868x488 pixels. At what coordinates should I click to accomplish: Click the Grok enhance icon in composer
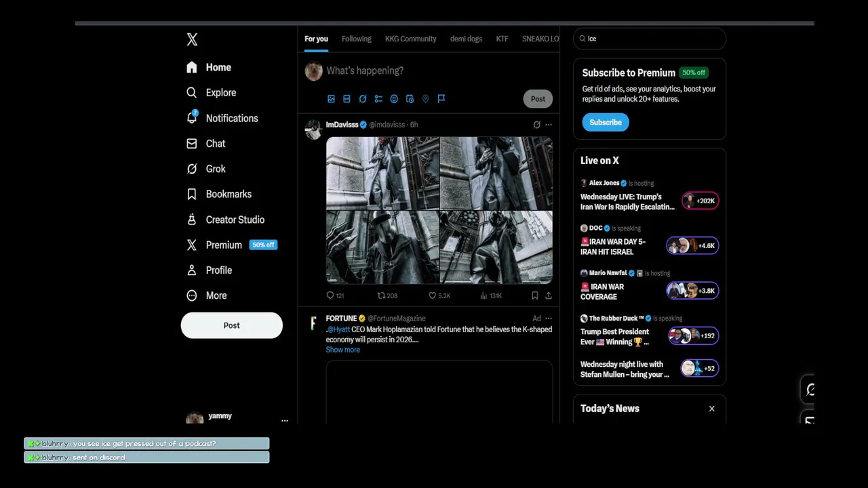[363, 99]
